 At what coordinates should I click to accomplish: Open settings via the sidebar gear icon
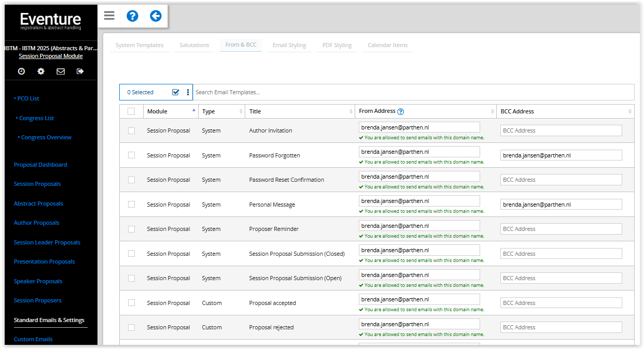41,71
